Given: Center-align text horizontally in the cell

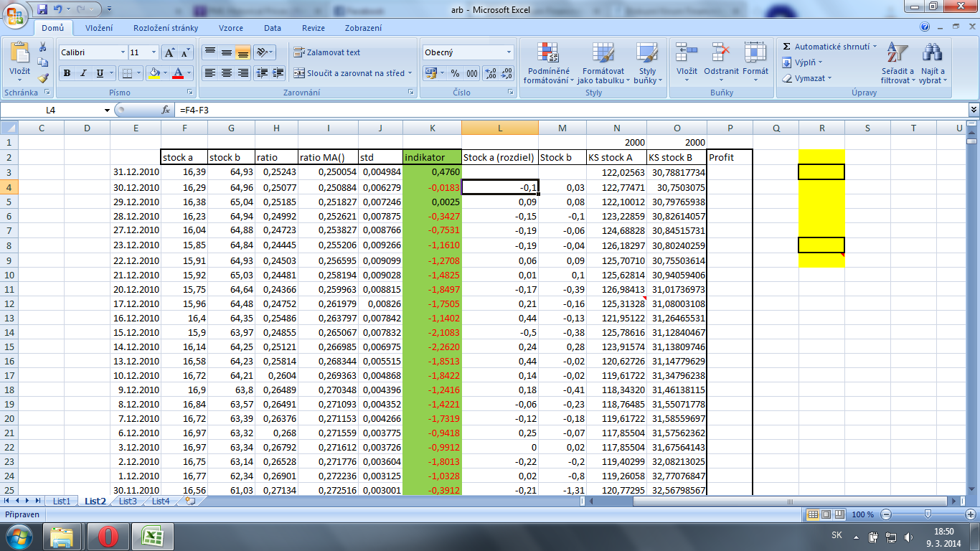Looking at the screenshot, I should (x=227, y=73).
